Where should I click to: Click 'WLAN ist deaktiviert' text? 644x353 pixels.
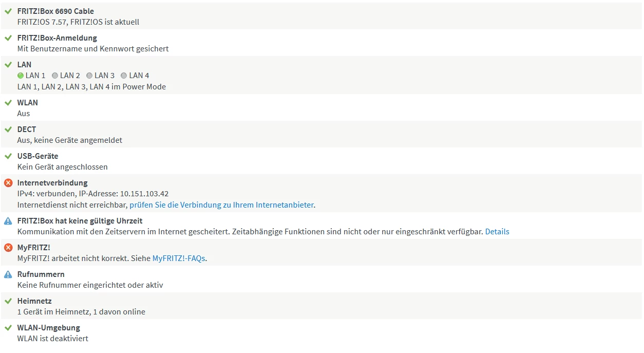(x=53, y=339)
